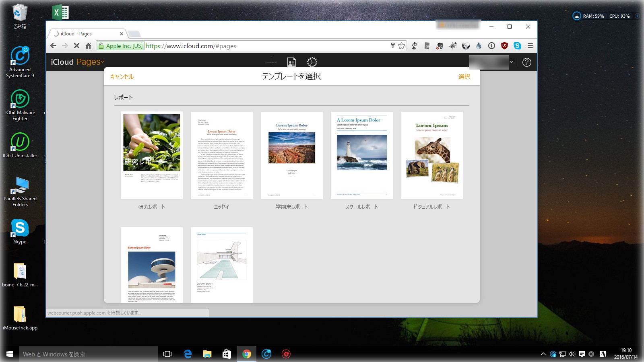Open the iCloud Pages settings gear
644x362 pixels.
click(312, 62)
